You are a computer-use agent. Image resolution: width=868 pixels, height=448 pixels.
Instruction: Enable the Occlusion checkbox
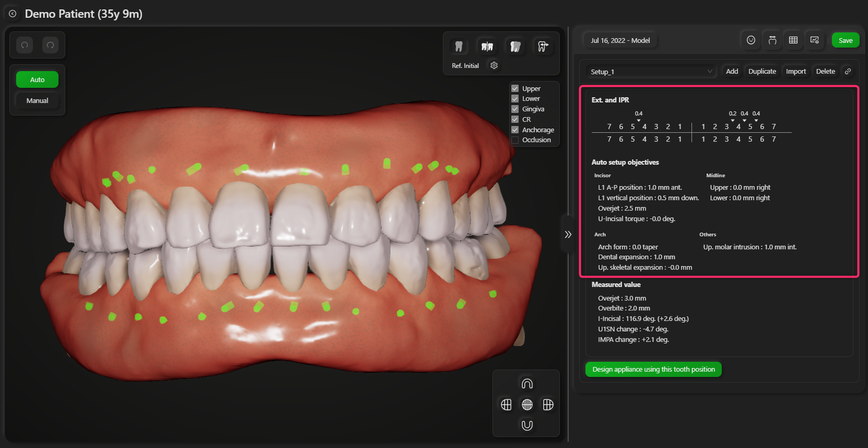tap(515, 140)
